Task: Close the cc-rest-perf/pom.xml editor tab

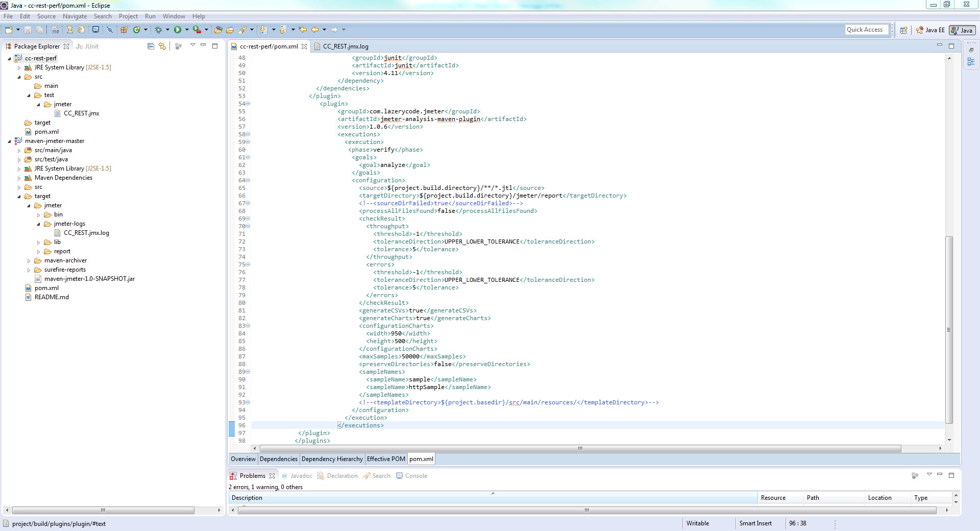Action: point(304,46)
